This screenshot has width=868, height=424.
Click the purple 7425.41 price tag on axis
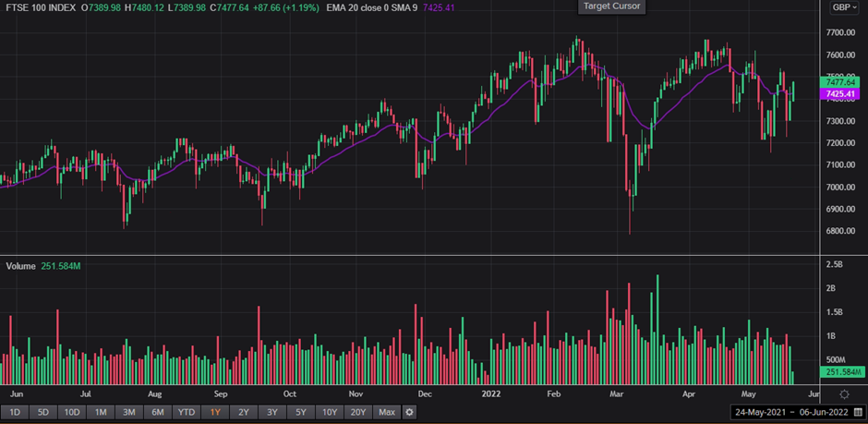pyautogui.click(x=839, y=94)
